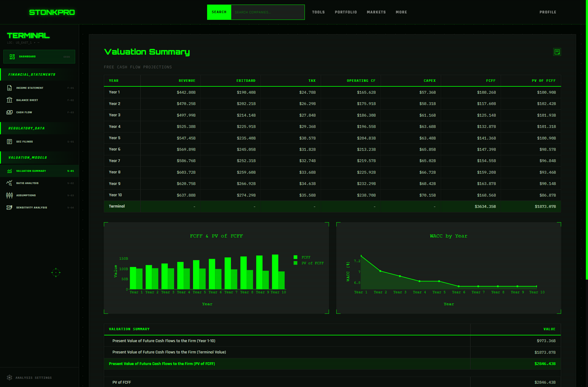Click the StonkPro logo link
This screenshot has width=588, height=387.
click(52, 13)
